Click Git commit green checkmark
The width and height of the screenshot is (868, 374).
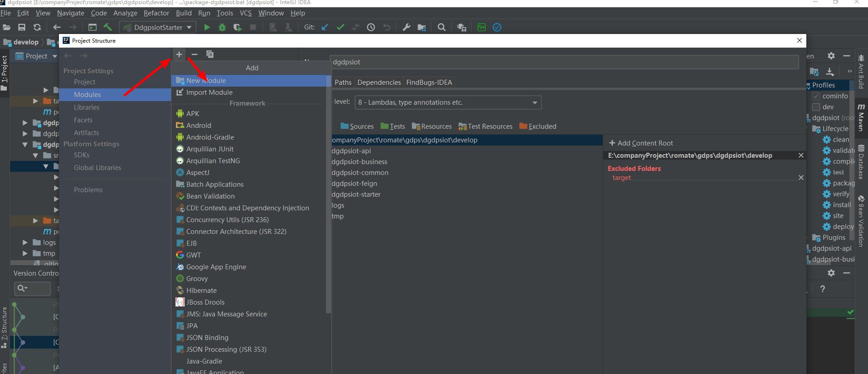tap(340, 27)
